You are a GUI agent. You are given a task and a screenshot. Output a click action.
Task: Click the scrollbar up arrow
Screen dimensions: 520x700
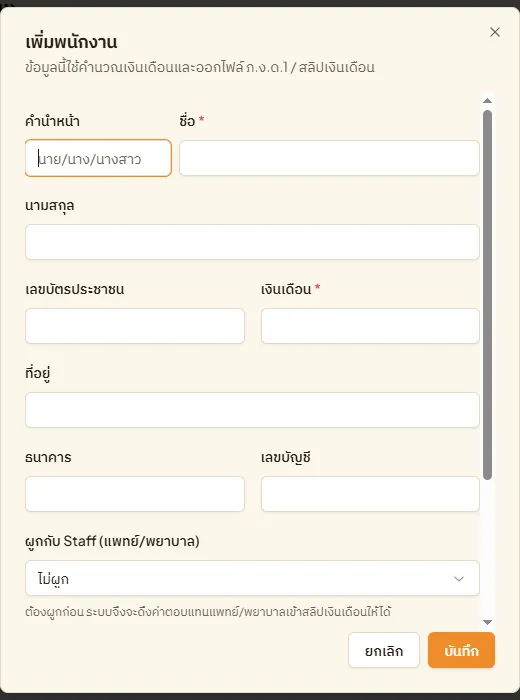[x=487, y=100]
